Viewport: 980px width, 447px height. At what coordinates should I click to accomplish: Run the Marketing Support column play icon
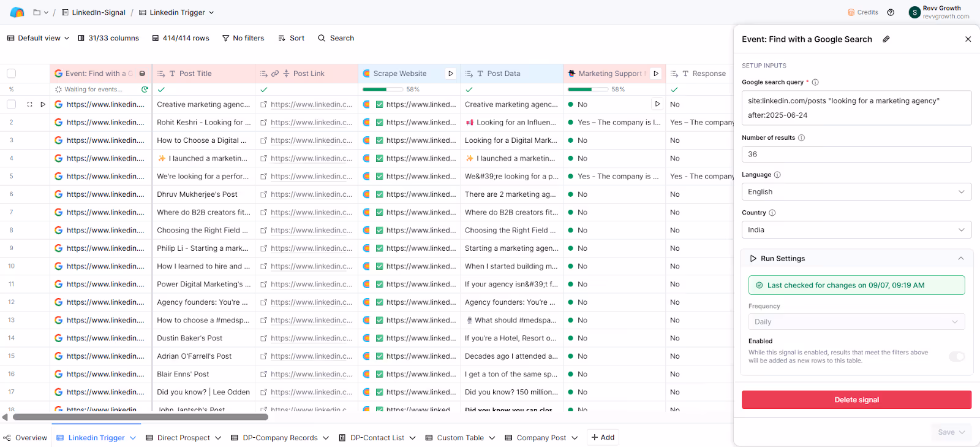pyautogui.click(x=656, y=74)
